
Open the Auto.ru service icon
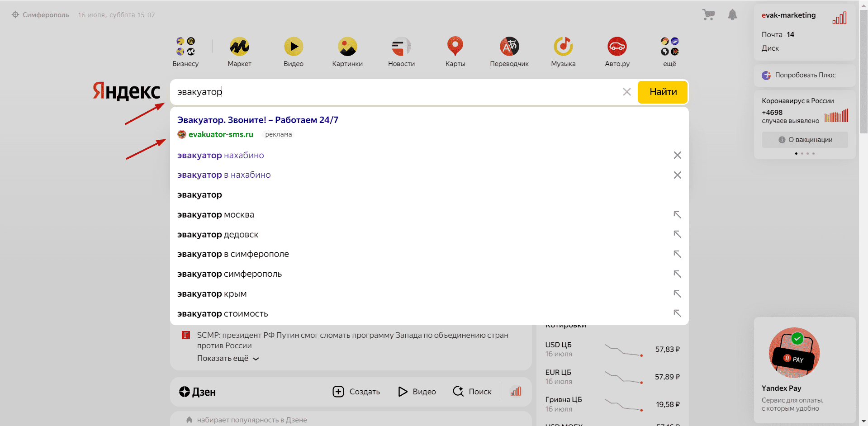(617, 47)
